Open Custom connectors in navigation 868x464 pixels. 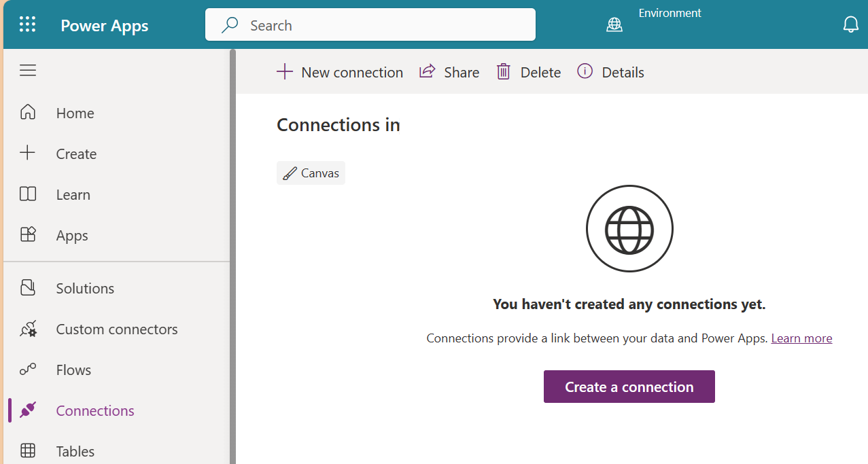pyautogui.click(x=118, y=329)
